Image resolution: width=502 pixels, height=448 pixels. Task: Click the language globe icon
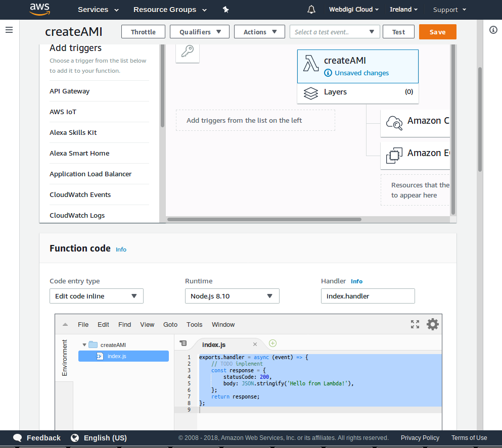[x=75, y=438]
